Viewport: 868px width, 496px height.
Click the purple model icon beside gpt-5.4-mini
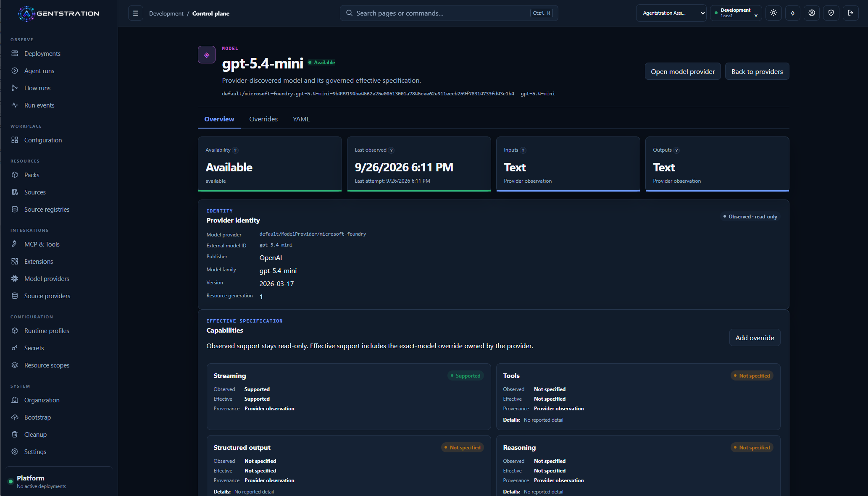[207, 55]
